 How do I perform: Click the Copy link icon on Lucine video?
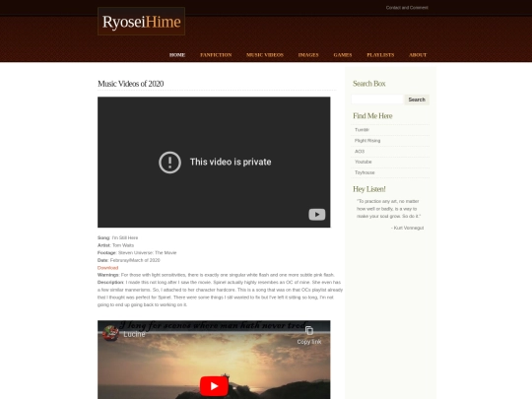[309, 335]
